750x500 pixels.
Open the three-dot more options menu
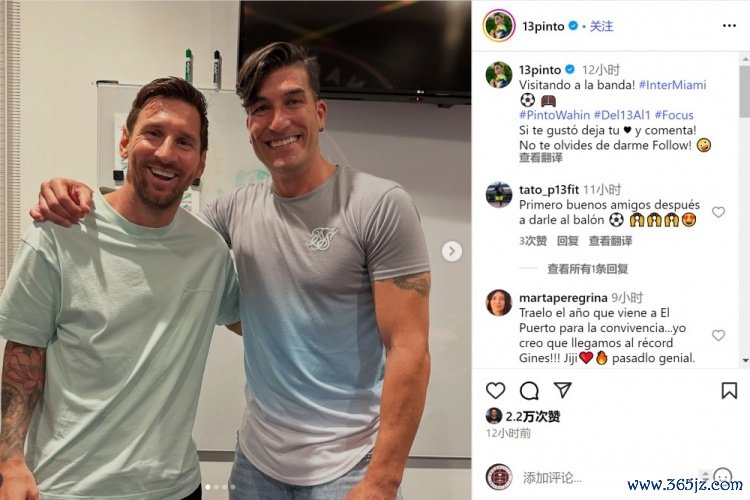(729, 25)
